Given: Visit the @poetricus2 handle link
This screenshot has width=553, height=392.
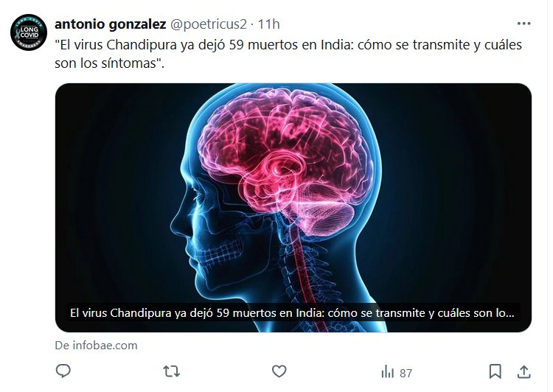Looking at the screenshot, I should coord(209,24).
